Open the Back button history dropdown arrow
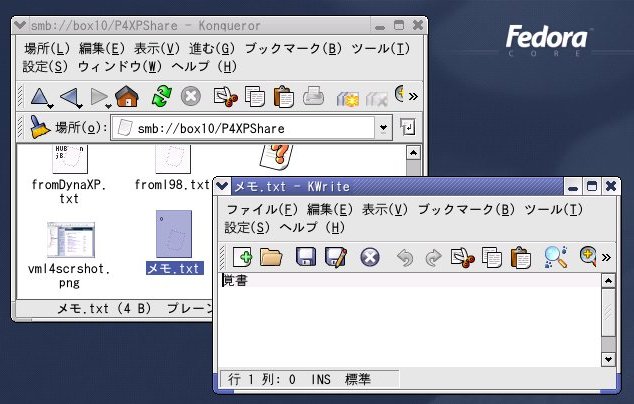 80,106
